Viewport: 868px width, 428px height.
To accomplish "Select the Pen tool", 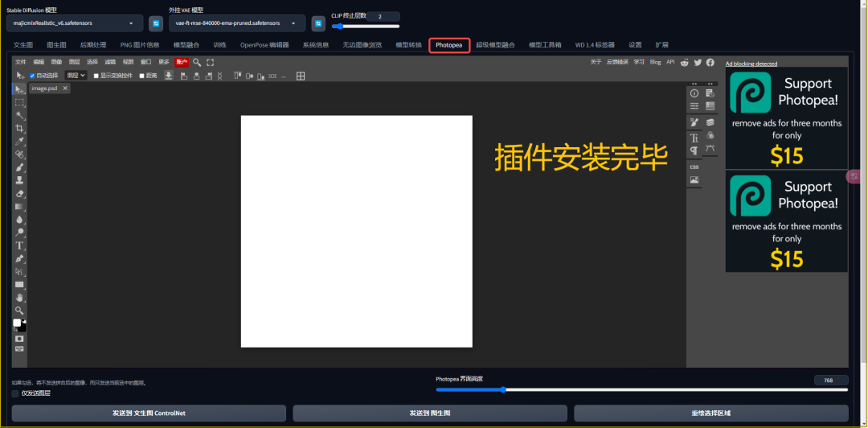I will pos(19,258).
